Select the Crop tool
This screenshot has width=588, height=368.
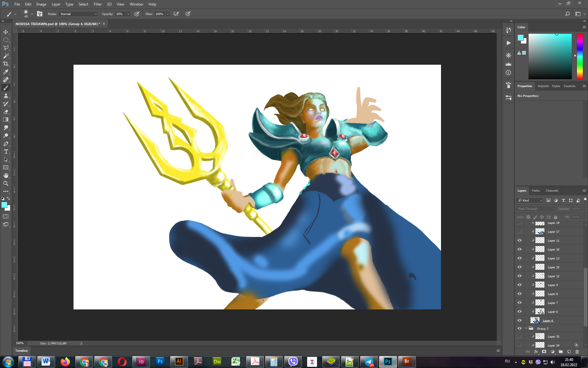pos(6,64)
